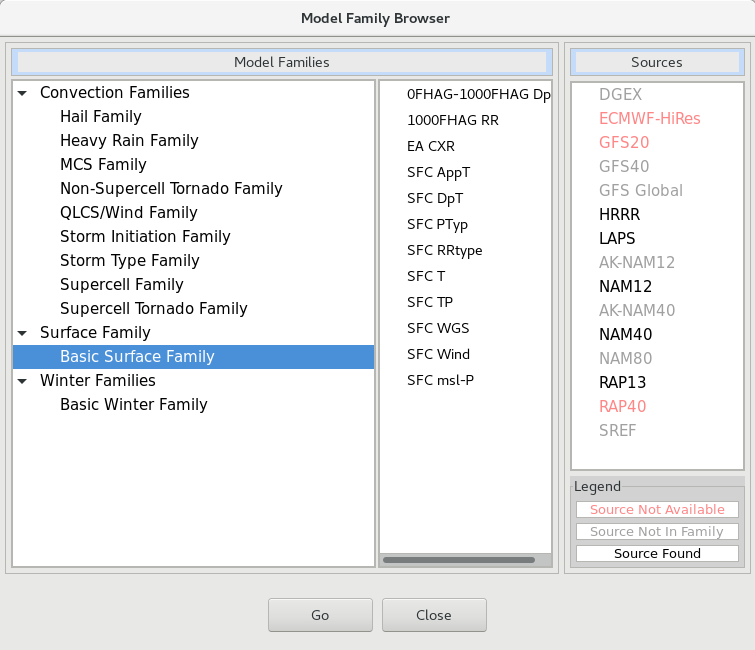Click the Go button
The width and height of the screenshot is (755, 650).
(x=320, y=615)
